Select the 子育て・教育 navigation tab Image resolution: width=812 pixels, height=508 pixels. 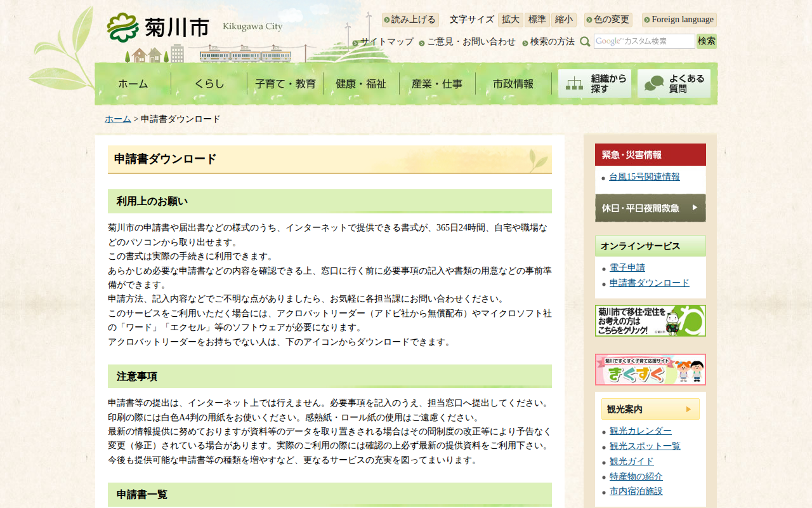click(285, 84)
